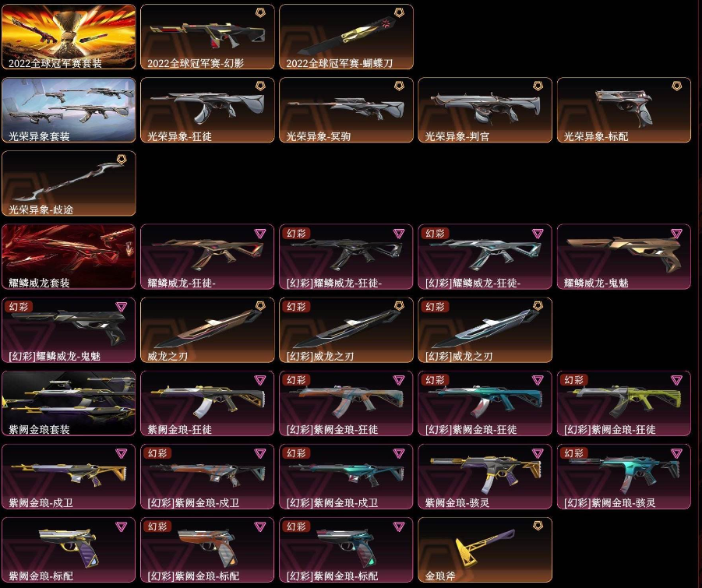Screen dimensions: 702x588
Task: Click the pink triangle icon on 紫阙金琅-狂徒
Action: click(260, 380)
